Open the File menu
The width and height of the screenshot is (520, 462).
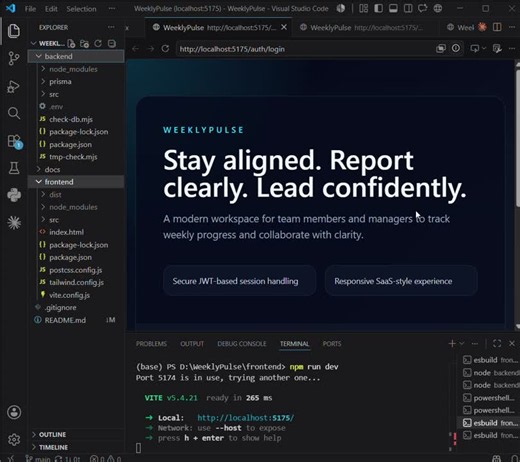[x=30, y=9]
